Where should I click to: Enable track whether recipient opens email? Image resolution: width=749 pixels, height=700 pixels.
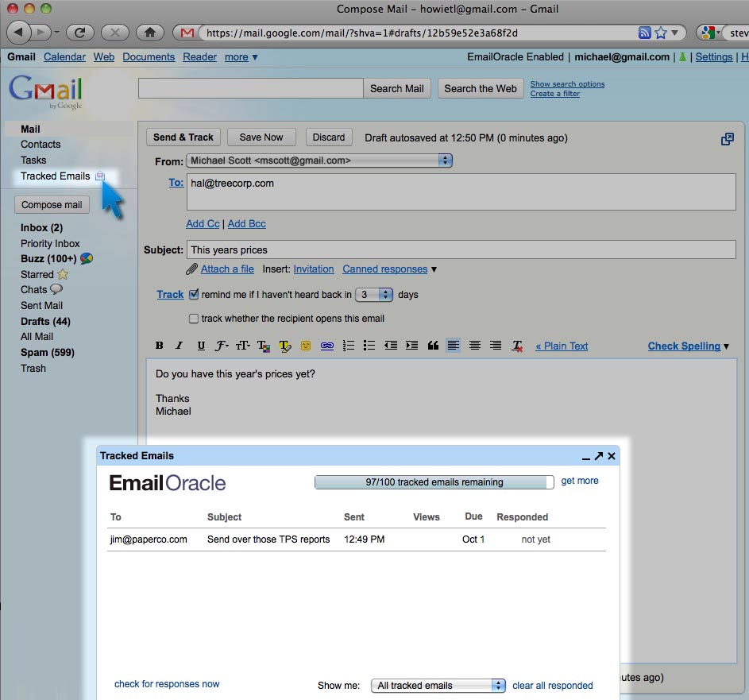pyautogui.click(x=194, y=319)
